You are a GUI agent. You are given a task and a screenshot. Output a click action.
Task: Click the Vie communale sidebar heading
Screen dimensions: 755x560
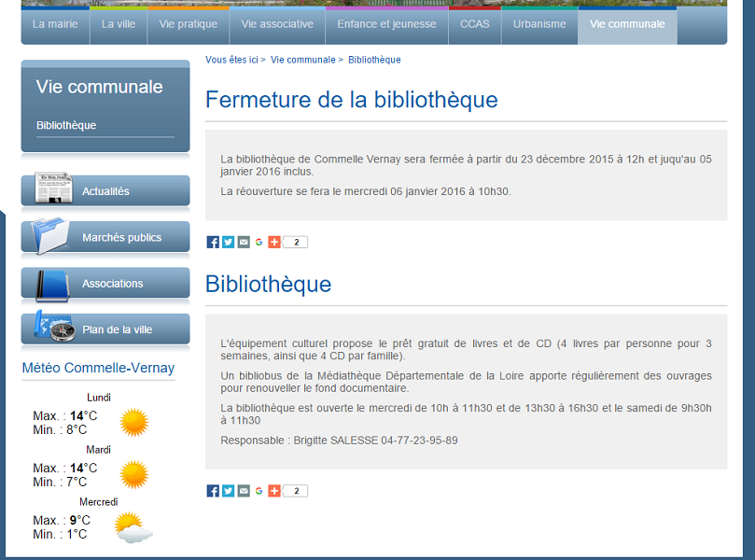(99, 87)
